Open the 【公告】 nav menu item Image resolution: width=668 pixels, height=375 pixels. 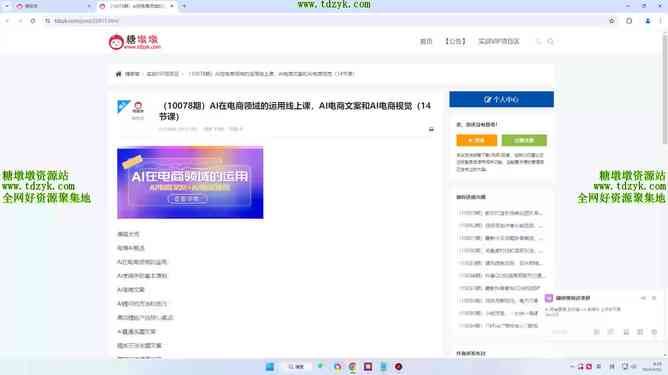(455, 41)
